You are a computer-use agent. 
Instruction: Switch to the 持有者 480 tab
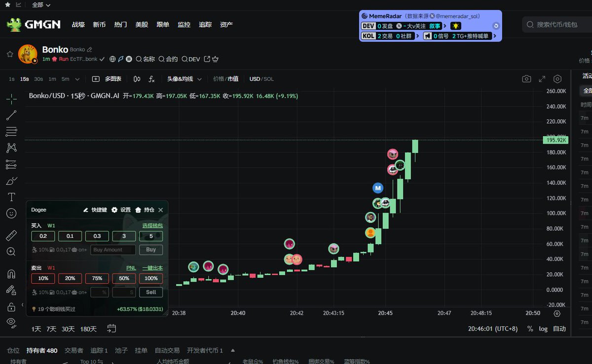(42, 351)
